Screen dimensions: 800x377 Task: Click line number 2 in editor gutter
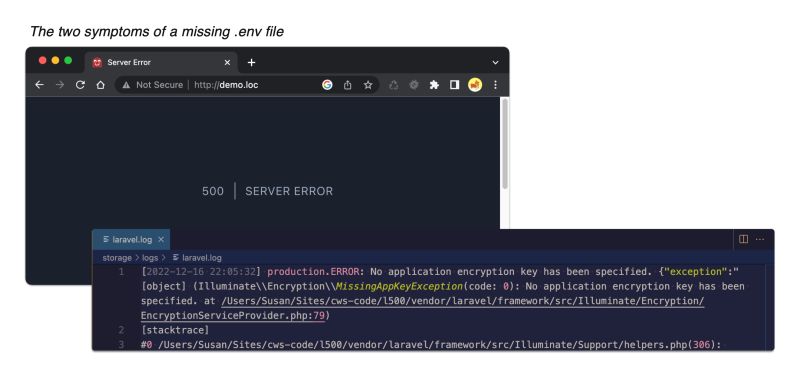pyautogui.click(x=121, y=330)
